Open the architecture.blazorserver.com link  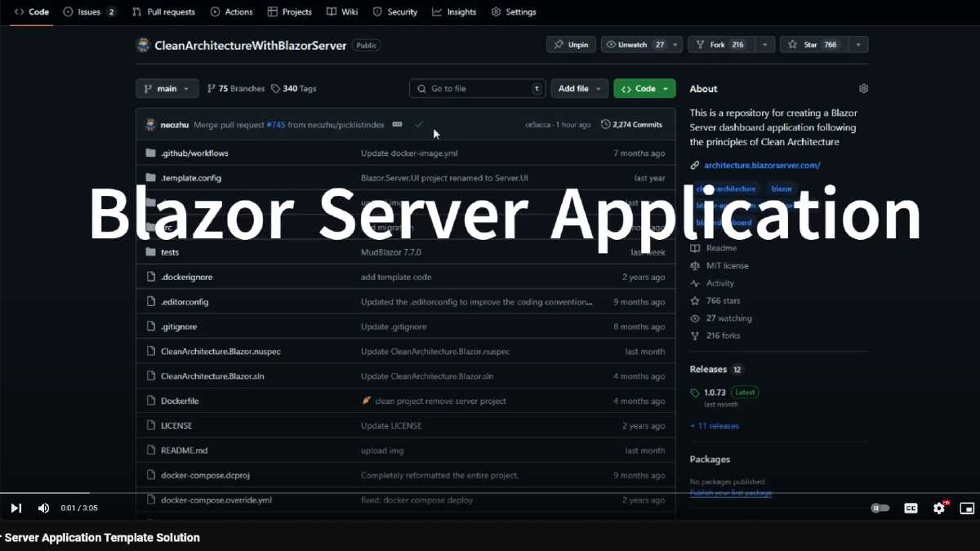[761, 165]
